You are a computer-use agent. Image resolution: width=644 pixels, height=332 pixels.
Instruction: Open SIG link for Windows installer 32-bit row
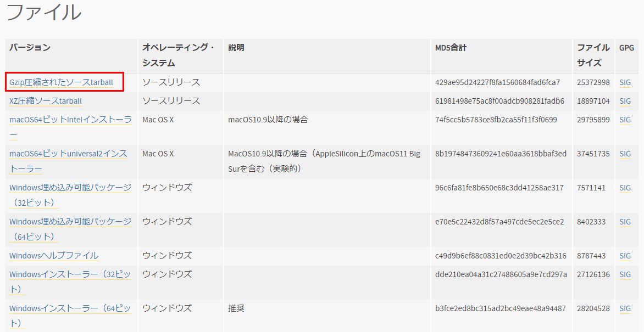(625, 274)
